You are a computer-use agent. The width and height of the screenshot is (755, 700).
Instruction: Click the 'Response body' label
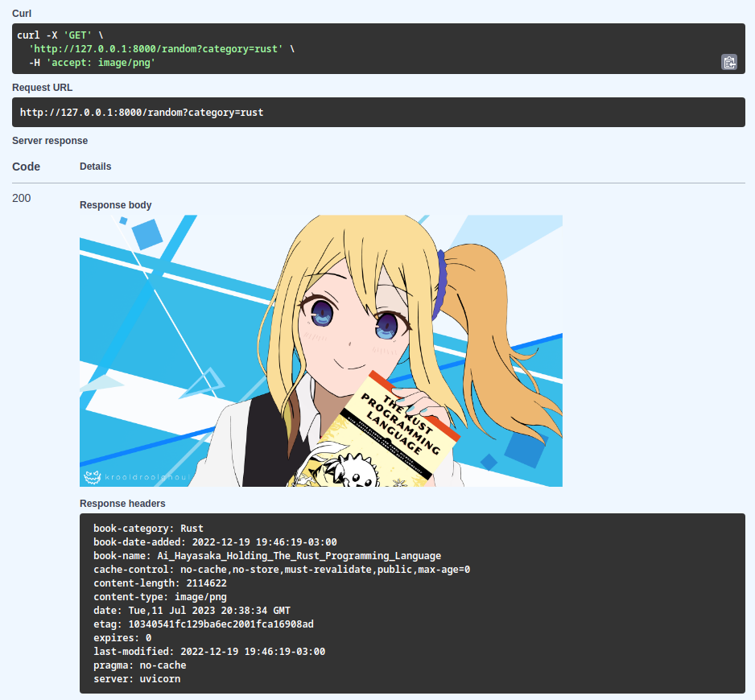(116, 205)
